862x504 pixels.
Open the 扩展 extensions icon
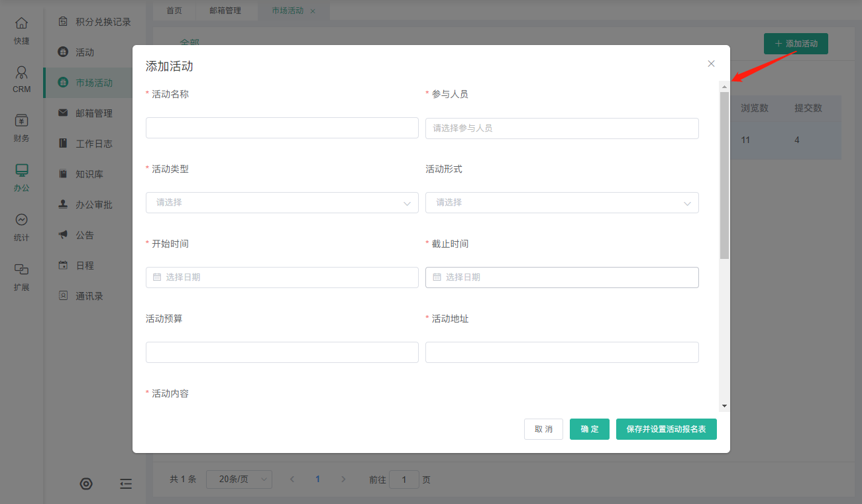pos(22,270)
